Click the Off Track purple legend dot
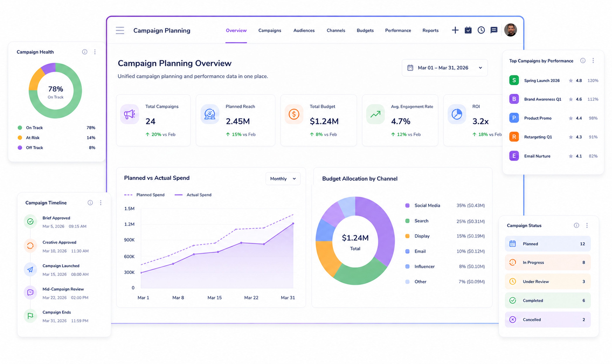Viewport: 612px width, 364px height. click(20, 148)
